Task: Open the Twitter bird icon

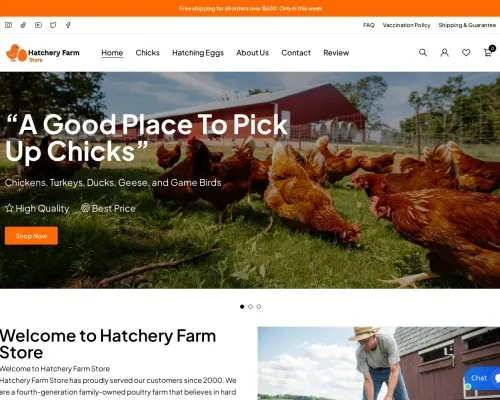Action: tap(53, 25)
